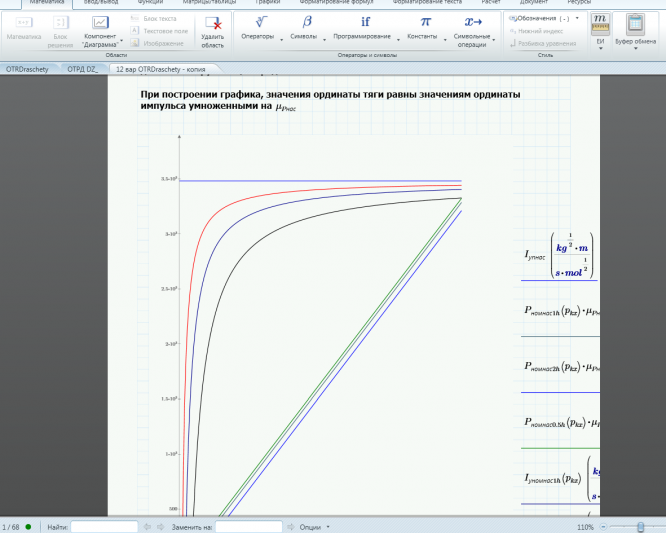The height and width of the screenshot is (533, 666).
Task: Click in the Find (Найти) input field
Action: tap(104, 526)
